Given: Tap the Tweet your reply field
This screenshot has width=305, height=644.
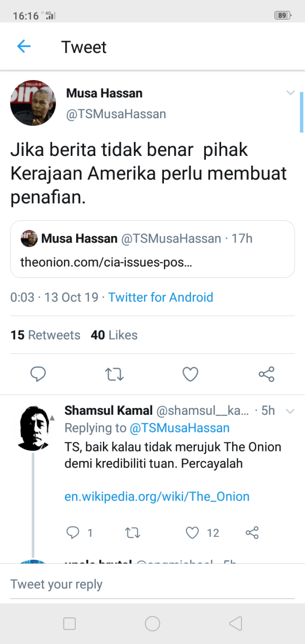Looking at the screenshot, I should (152, 584).
